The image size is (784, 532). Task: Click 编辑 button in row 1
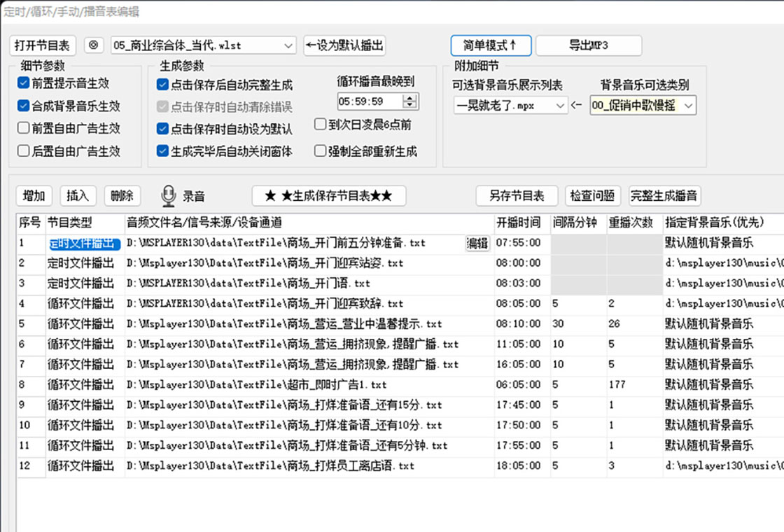[x=477, y=243]
